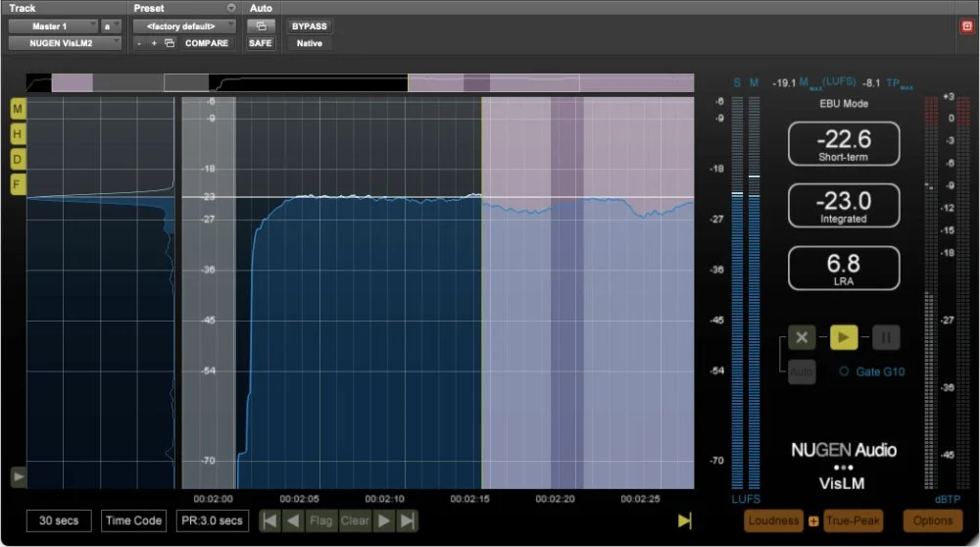Change the PR:3.0 secs setting

pos(212,521)
